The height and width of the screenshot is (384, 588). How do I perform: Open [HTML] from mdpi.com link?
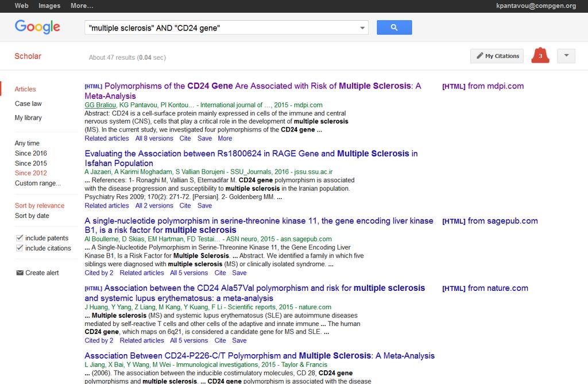click(x=483, y=86)
